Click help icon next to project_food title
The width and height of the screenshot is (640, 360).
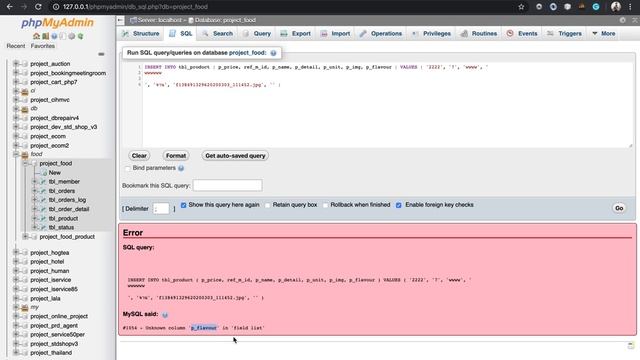point(273,53)
